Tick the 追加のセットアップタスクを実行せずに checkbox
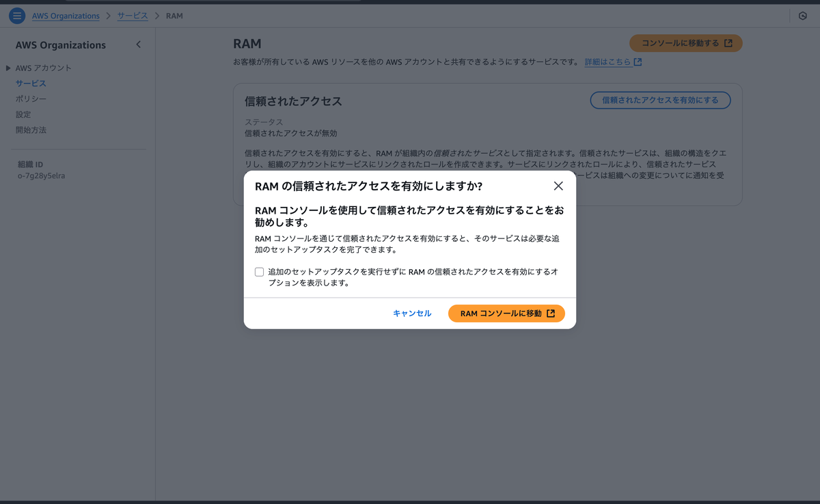 click(x=260, y=272)
